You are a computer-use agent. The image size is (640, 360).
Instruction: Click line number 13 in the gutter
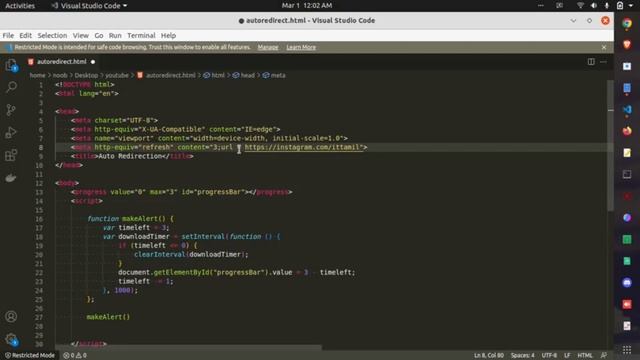click(39, 192)
